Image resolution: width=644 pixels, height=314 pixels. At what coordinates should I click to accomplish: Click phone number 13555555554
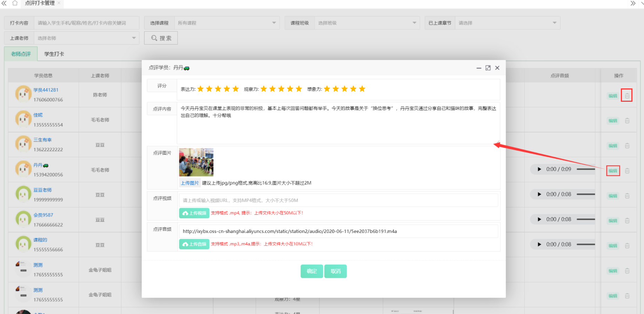click(48, 125)
